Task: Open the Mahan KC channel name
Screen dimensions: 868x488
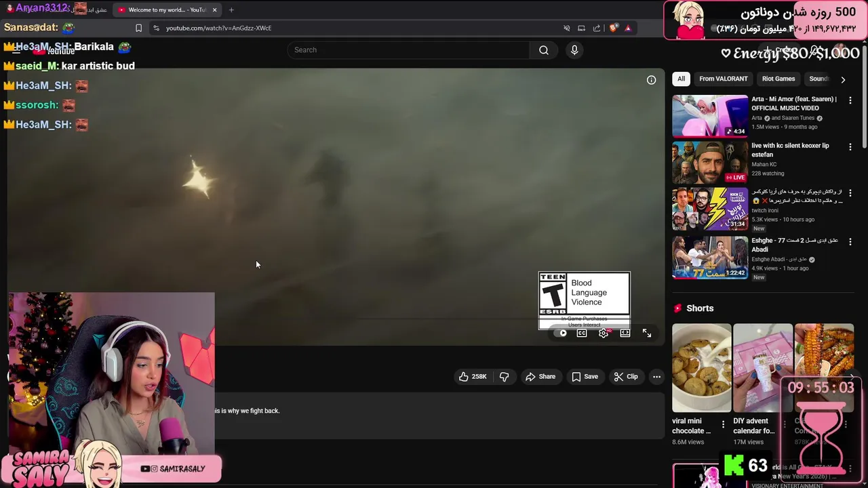Action: [x=764, y=165]
